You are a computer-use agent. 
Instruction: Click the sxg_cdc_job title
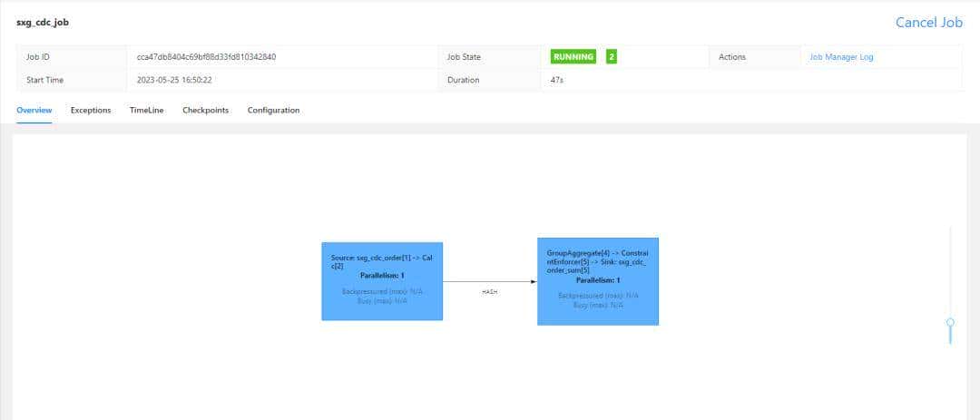click(x=43, y=23)
